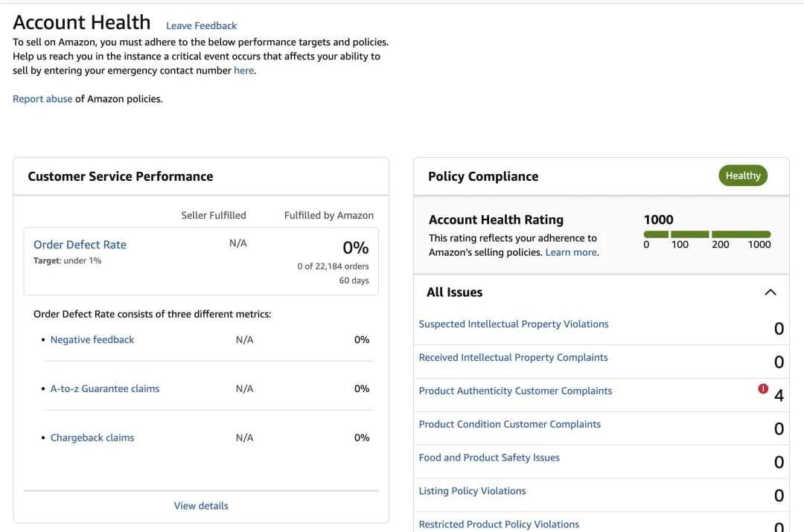Image resolution: width=804 pixels, height=532 pixels.
Task: Open Suspected Intellectual Property Violations
Action: (x=514, y=324)
